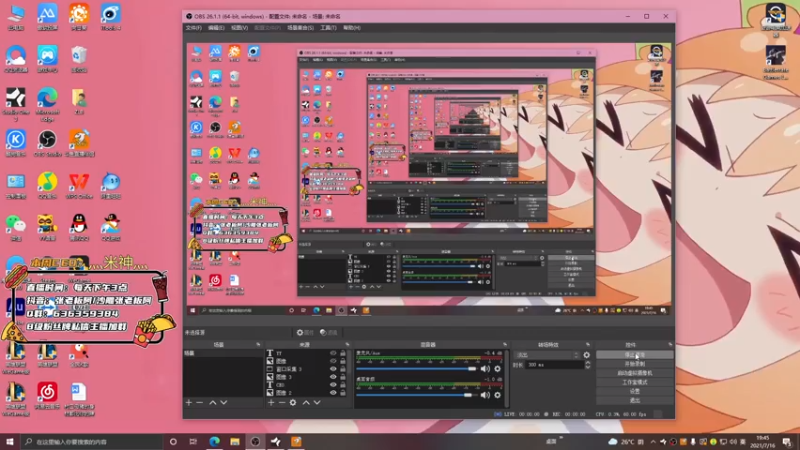Add a new scene with the plus icon
This screenshot has width=800, height=450.
[189, 403]
